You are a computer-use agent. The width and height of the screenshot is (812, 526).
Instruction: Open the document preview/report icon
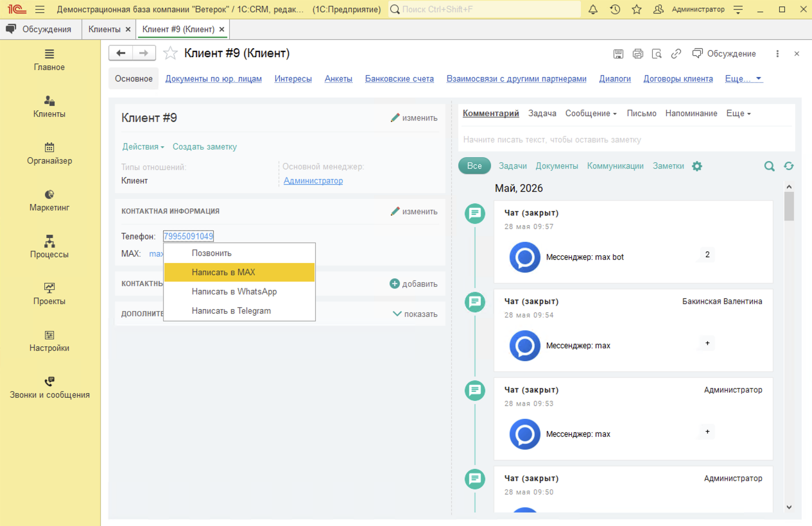click(x=657, y=54)
